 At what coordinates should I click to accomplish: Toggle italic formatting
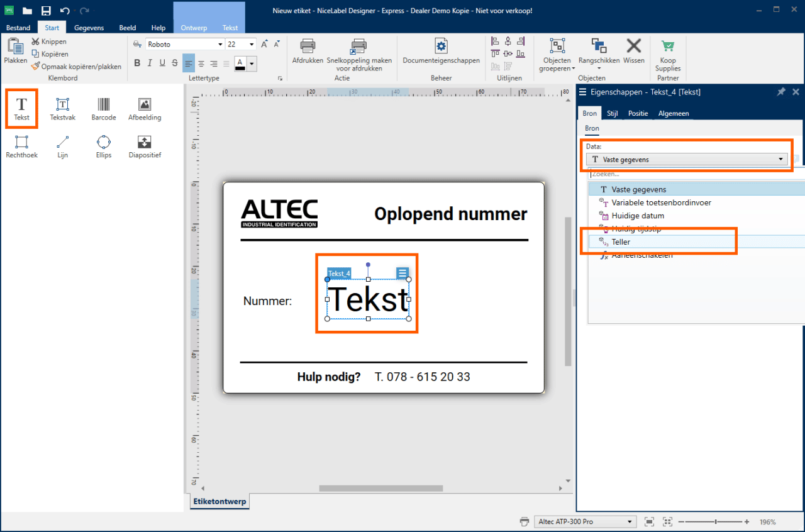click(150, 63)
